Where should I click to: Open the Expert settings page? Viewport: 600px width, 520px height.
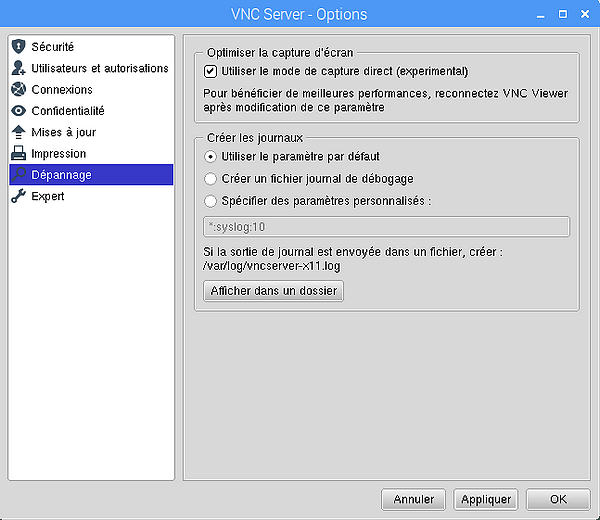pos(91,196)
